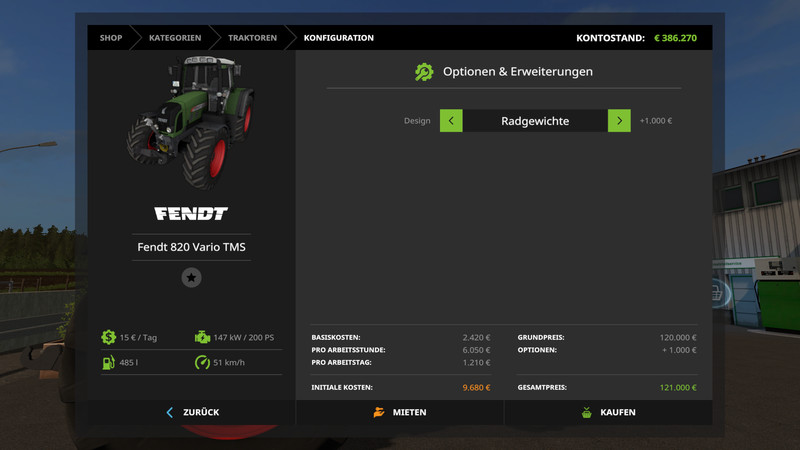Select previous Design option with left arrow

tap(451, 121)
